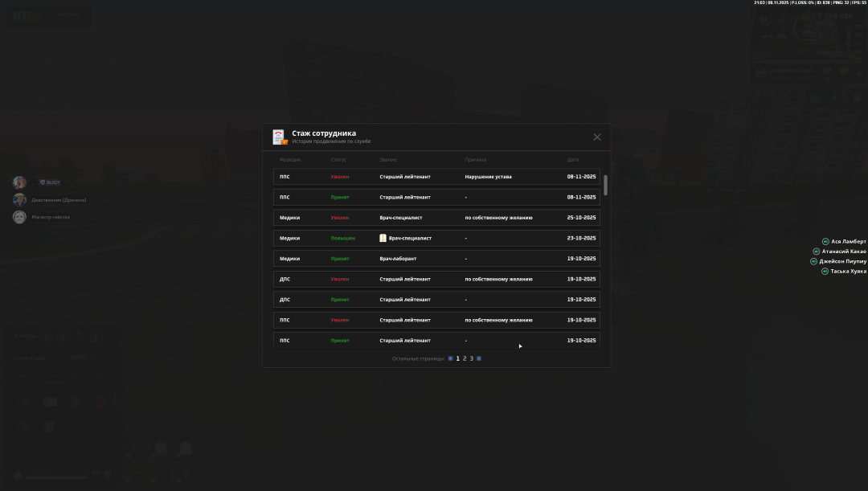Close the Стаж сотрудника dialog
The image size is (868, 491).
click(597, 137)
